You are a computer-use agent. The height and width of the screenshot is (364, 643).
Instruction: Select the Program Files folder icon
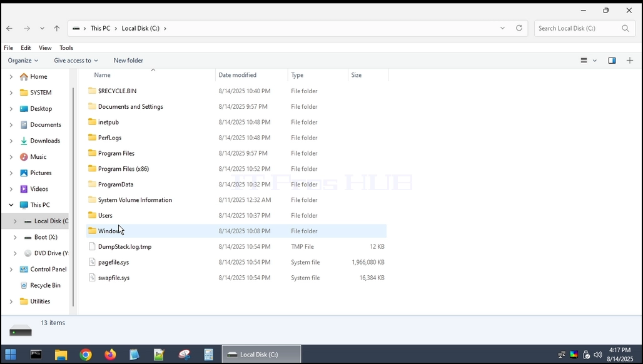(x=92, y=153)
